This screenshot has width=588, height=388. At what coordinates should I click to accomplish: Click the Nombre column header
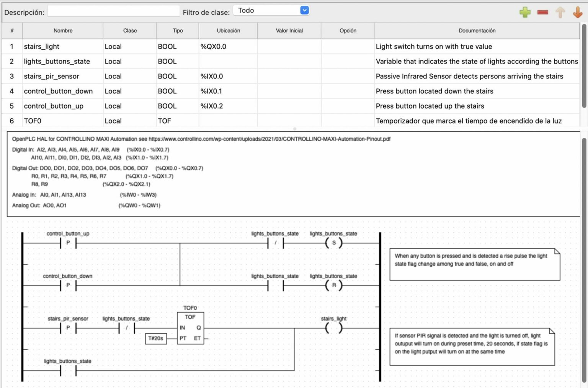pos(63,31)
